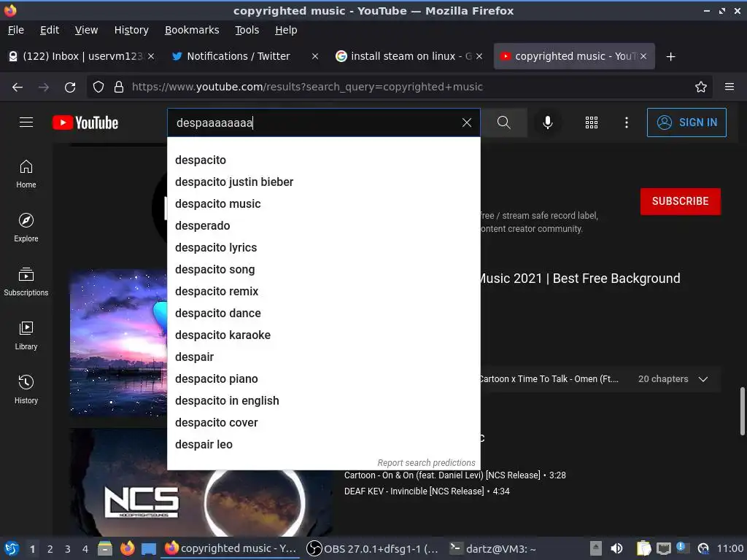The height and width of the screenshot is (560, 747).
Task: Click the padlock site information icon
Action: (119, 87)
